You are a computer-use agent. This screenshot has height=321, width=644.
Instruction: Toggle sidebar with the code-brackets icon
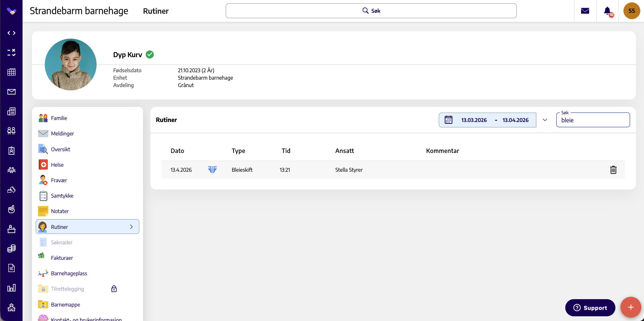[11, 33]
